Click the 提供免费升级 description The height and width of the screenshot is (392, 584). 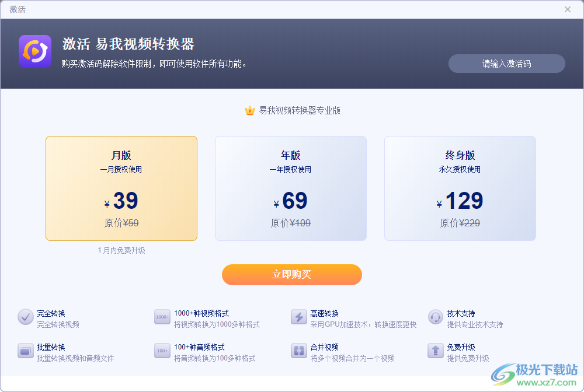point(468,358)
